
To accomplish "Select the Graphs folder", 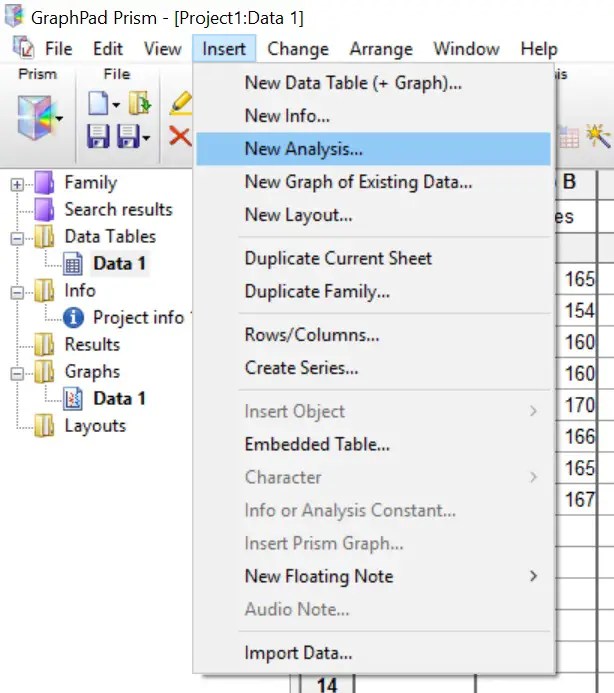I will [x=92, y=372].
